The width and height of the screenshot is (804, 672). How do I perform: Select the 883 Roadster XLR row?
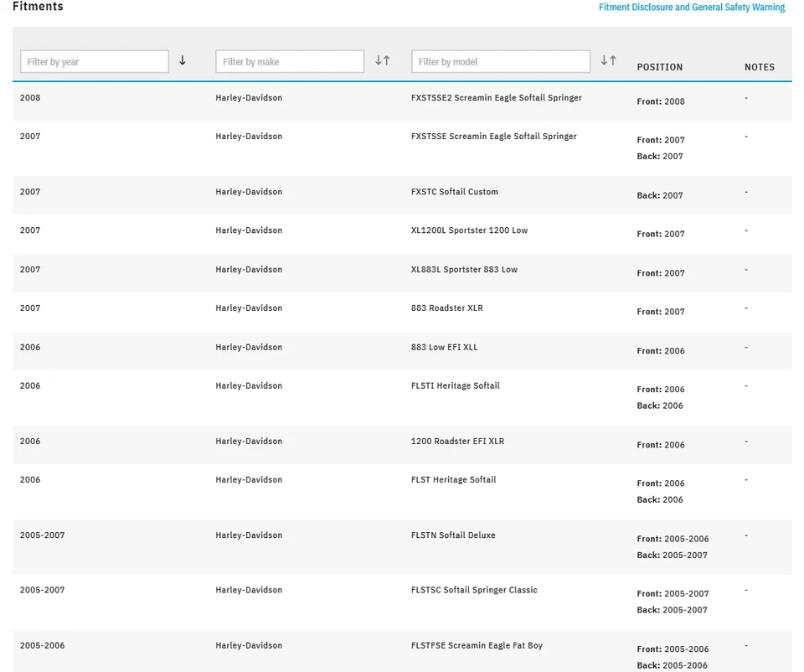click(x=446, y=308)
